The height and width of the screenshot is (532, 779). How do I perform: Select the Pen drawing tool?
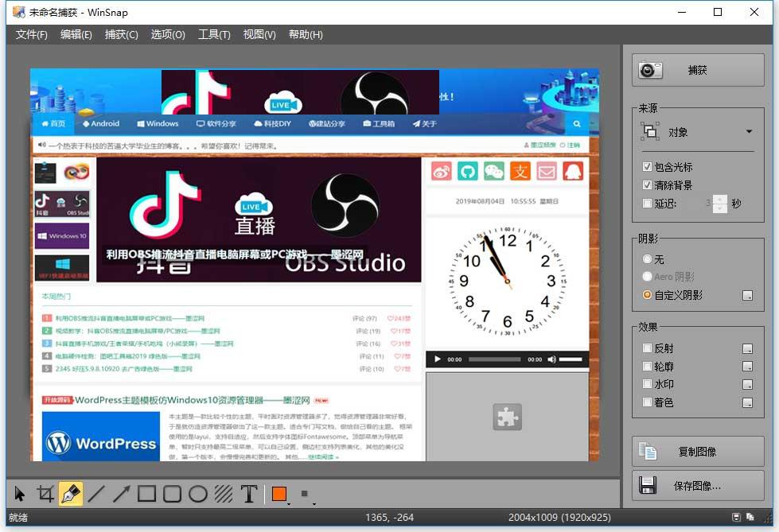pos(71,494)
